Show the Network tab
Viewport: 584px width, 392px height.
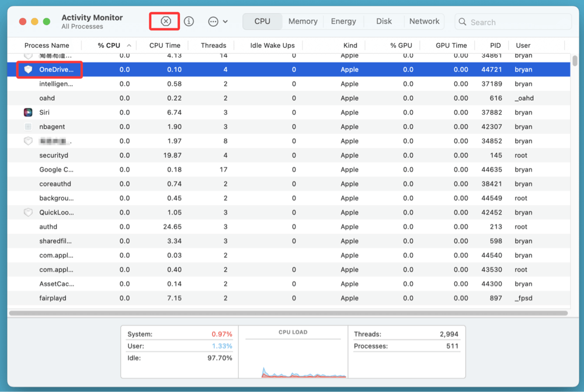tap(424, 21)
